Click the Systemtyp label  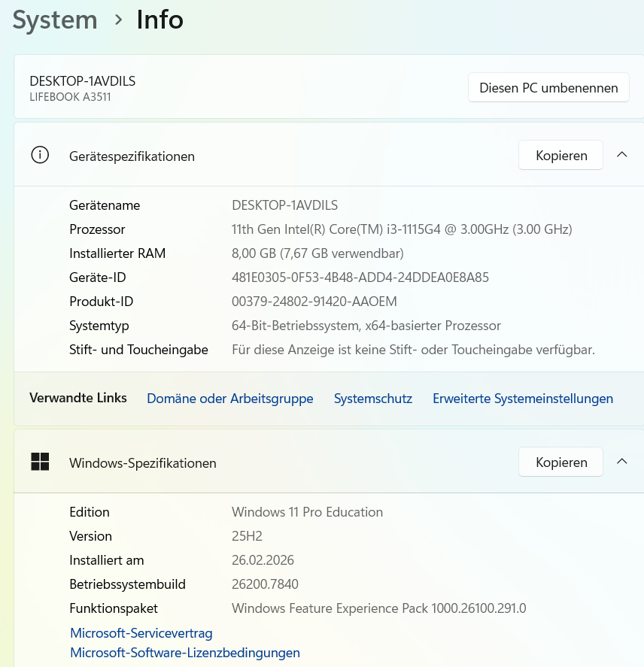99,326
